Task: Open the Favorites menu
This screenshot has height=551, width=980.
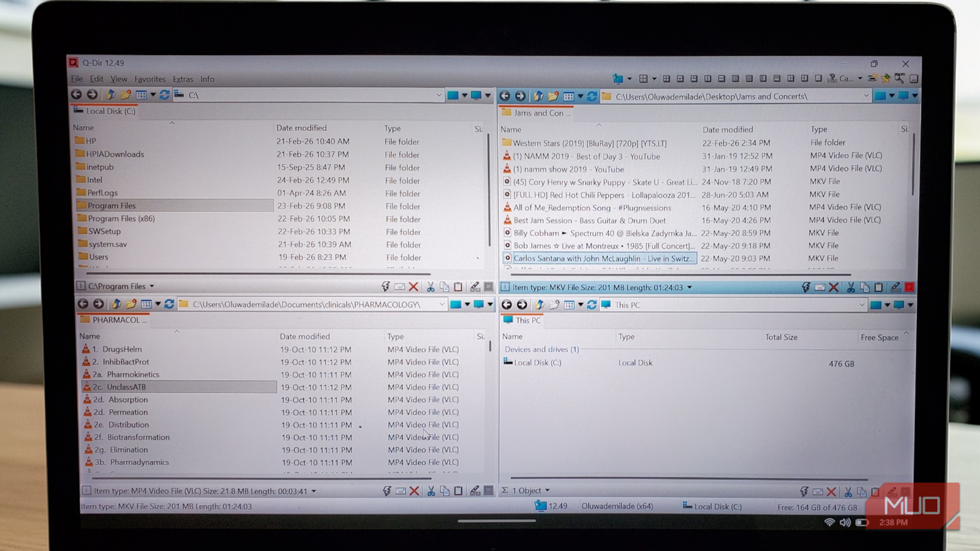Action: (150, 78)
